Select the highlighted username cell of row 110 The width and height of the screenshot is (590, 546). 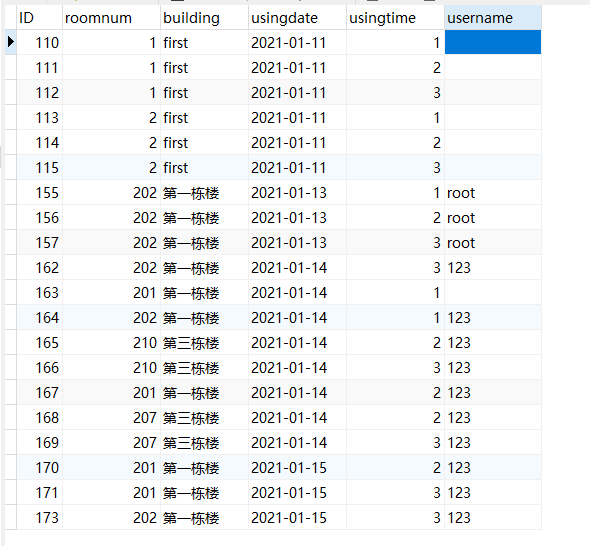pos(493,42)
